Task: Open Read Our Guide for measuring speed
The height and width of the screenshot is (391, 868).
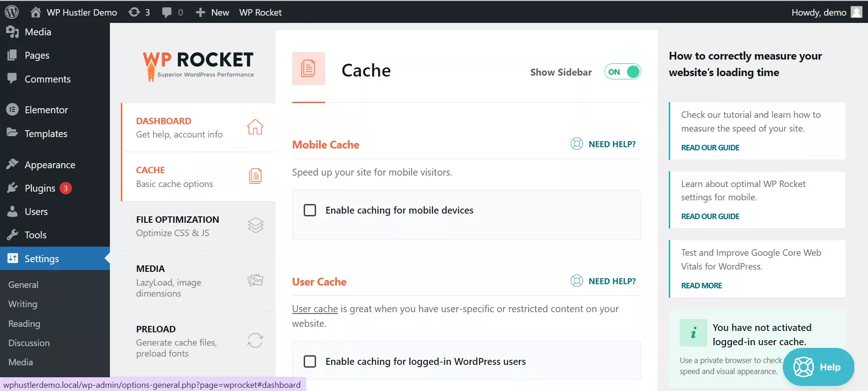Action: tap(710, 148)
